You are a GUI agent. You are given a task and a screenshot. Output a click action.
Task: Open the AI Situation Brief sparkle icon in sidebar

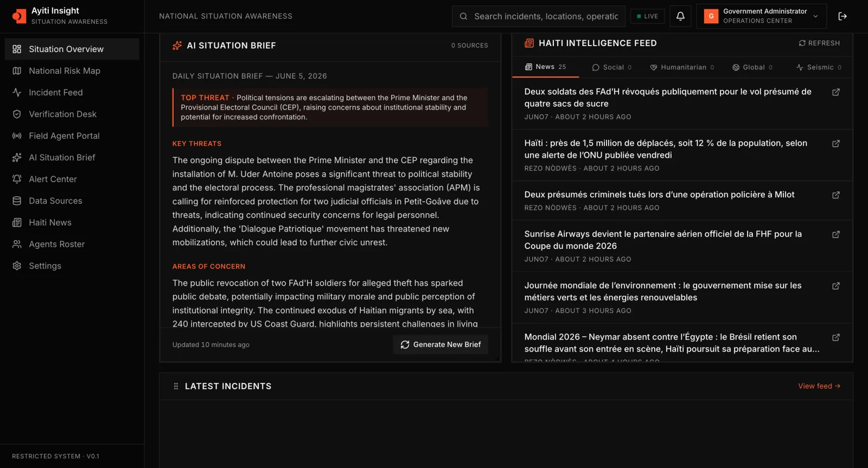point(17,157)
